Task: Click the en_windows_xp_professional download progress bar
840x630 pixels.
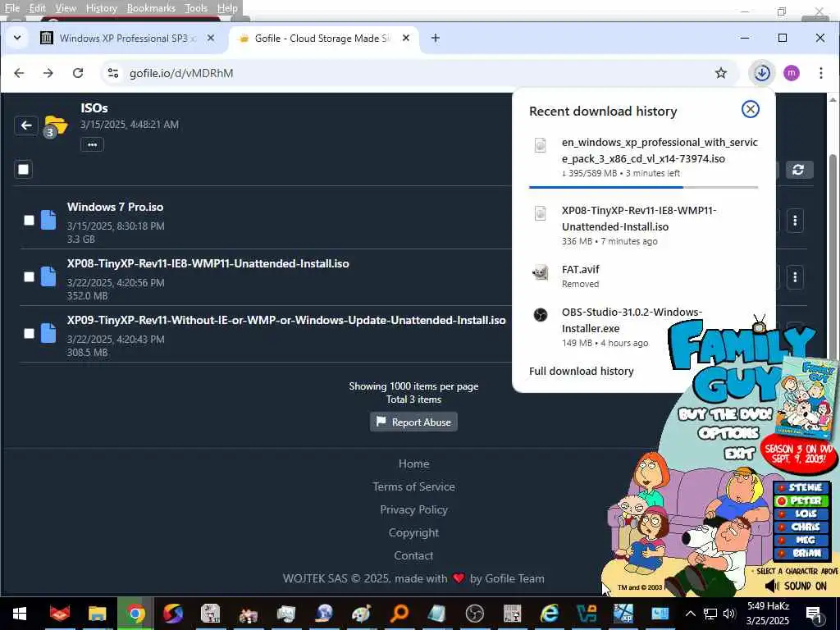Action: coord(643,187)
